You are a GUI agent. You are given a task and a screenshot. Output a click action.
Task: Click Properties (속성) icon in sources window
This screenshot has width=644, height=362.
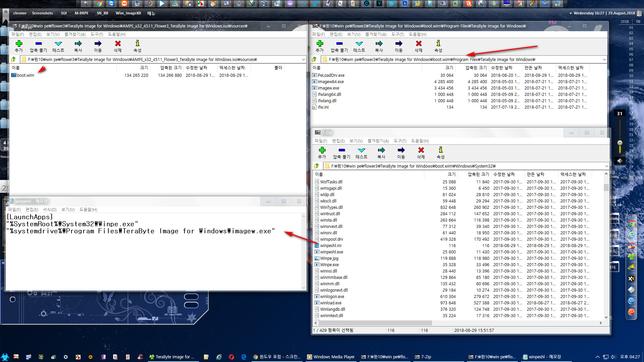coord(137,46)
